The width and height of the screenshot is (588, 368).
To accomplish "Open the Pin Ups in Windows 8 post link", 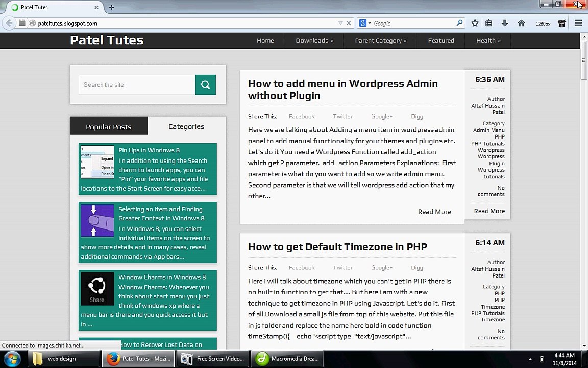I will (x=149, y=150).
